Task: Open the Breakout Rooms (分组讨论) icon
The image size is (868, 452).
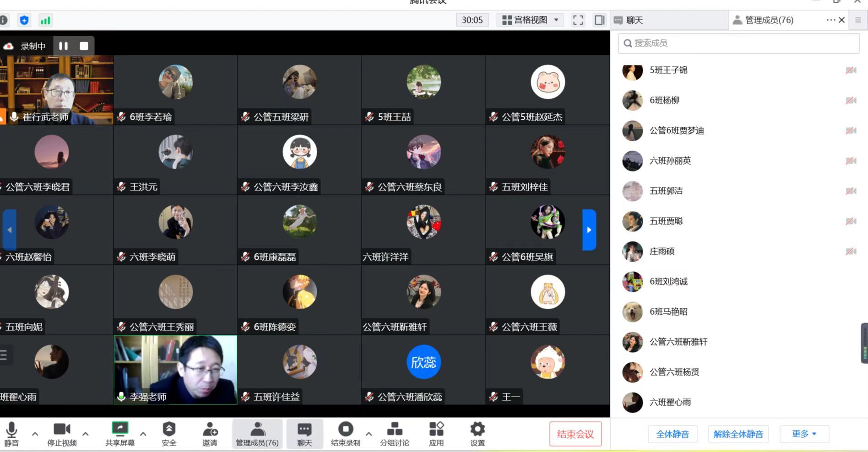Action: 394,434
